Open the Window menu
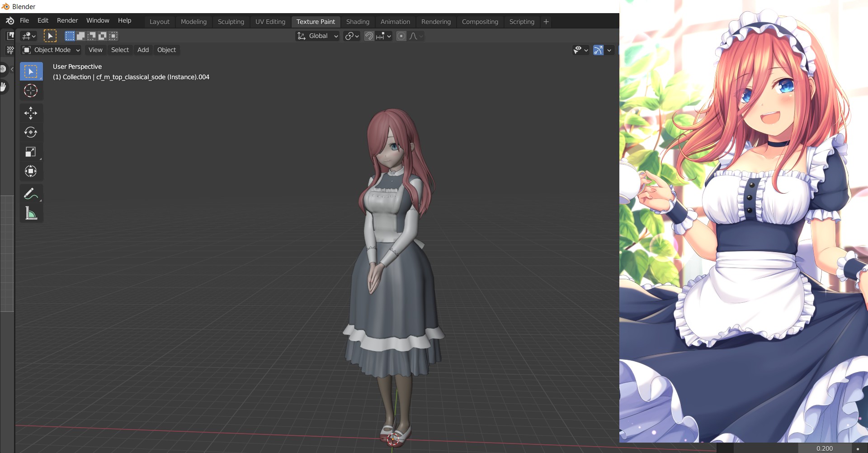Viewport: 868px width, 453px height. (98, 20)
